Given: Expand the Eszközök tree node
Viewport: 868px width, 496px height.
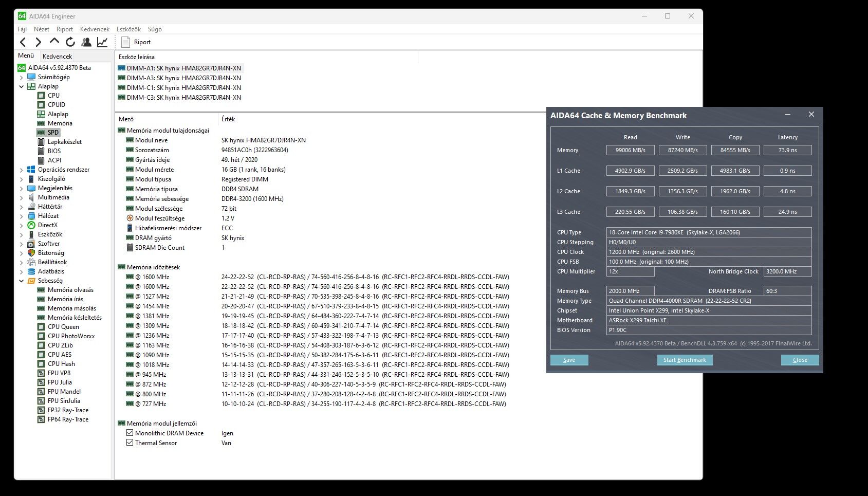Looking at the screenshot, I should [22, 235].
